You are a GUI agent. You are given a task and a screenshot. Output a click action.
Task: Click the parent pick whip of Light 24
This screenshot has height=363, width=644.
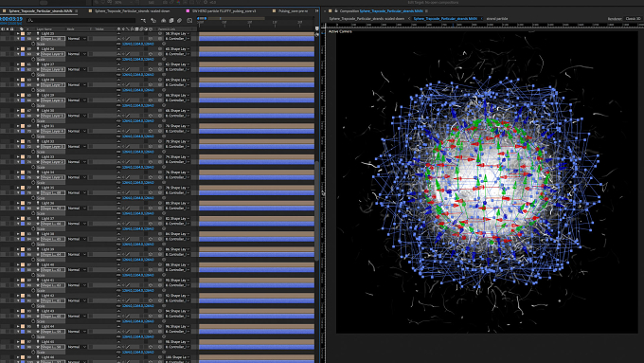tap(160, 49)
